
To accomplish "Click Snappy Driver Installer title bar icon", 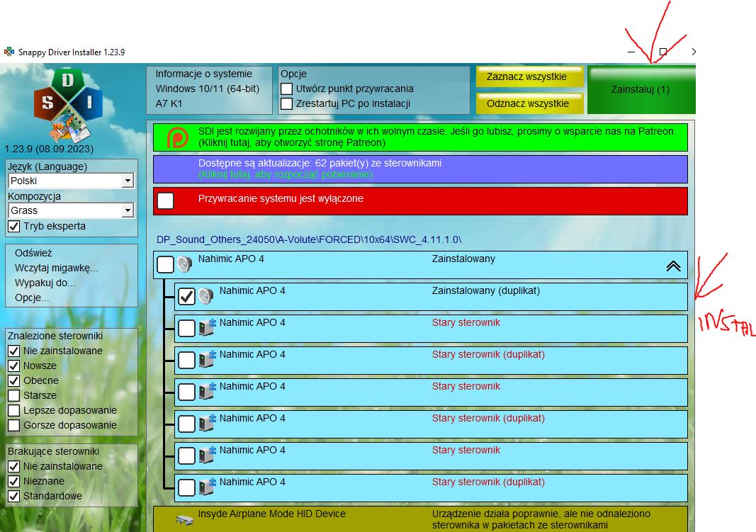I will pyautogui.click(x=9, y=52).
